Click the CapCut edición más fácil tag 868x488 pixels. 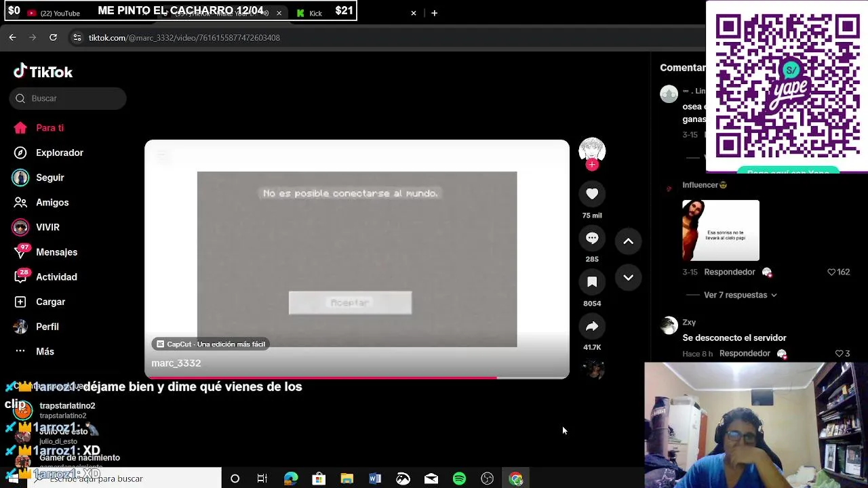[x=210, y=344]
